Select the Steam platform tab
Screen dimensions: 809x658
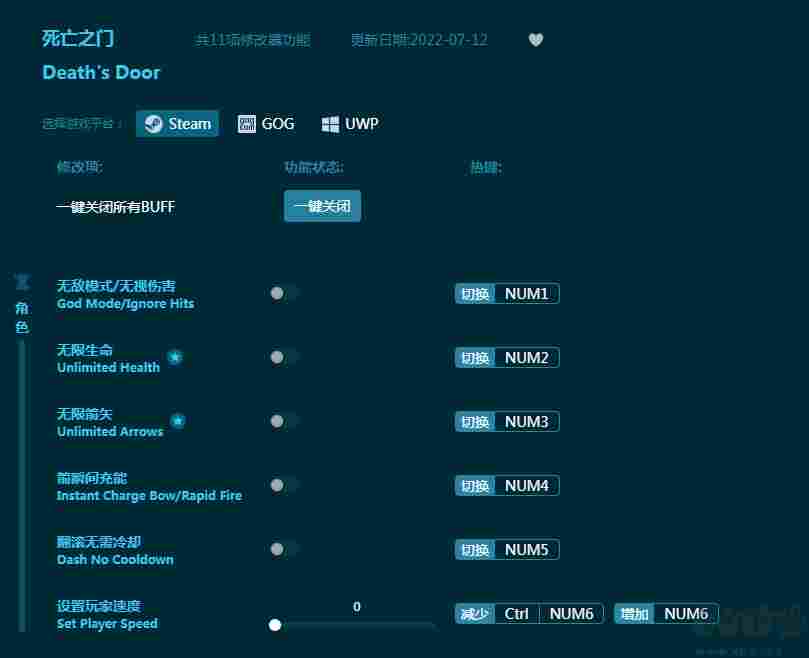click(x=177, y=124)
